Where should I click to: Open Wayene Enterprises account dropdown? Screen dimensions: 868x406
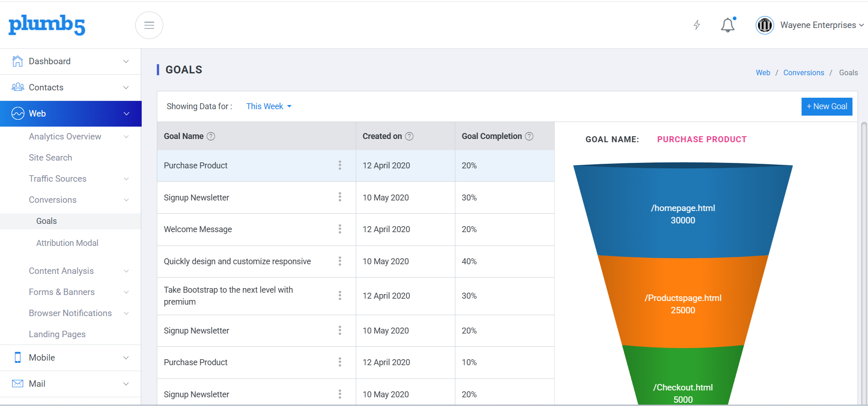point(822,25)
